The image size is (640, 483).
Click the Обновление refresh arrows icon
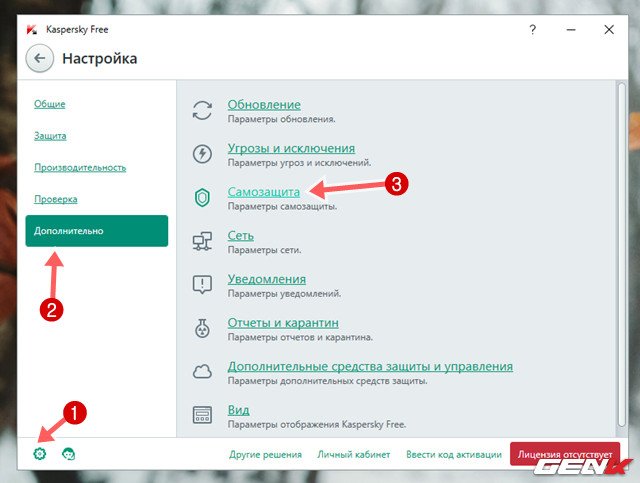(202, 110)
